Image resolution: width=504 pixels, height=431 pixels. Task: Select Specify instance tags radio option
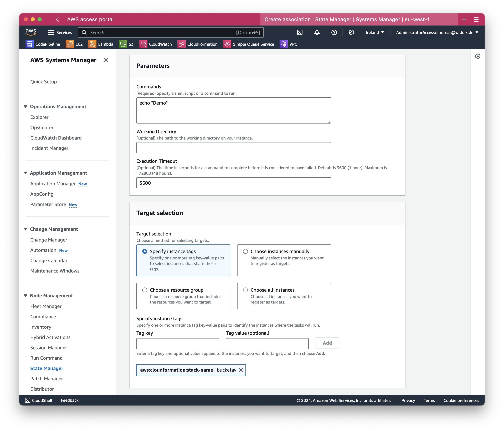[x=145, y=251]
